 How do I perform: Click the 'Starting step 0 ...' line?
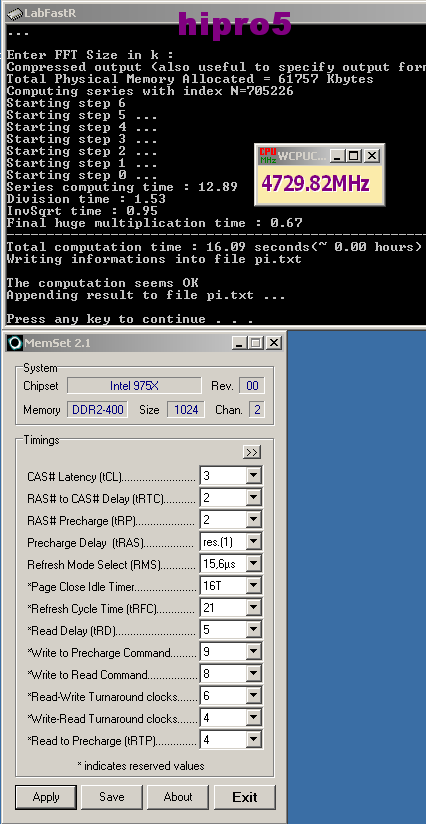pos(82,175)
